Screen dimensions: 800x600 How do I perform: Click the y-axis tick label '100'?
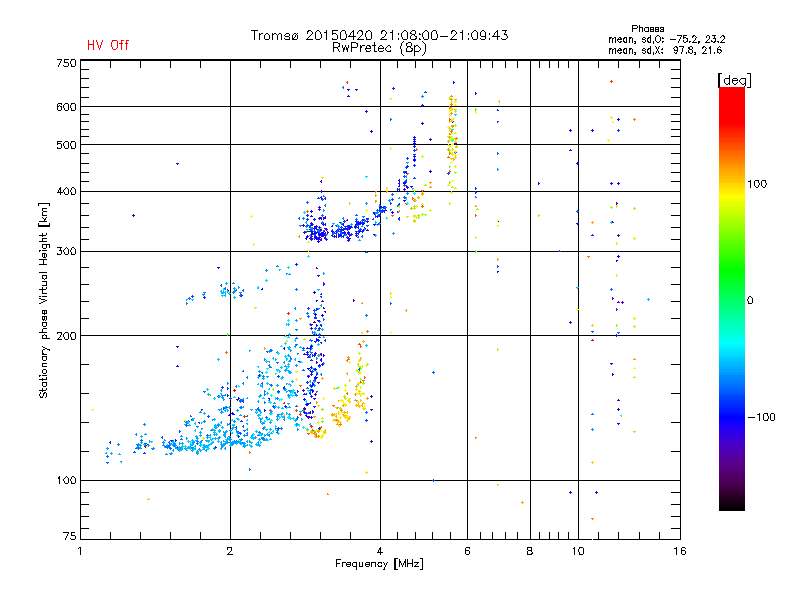[x=66, y=480]
